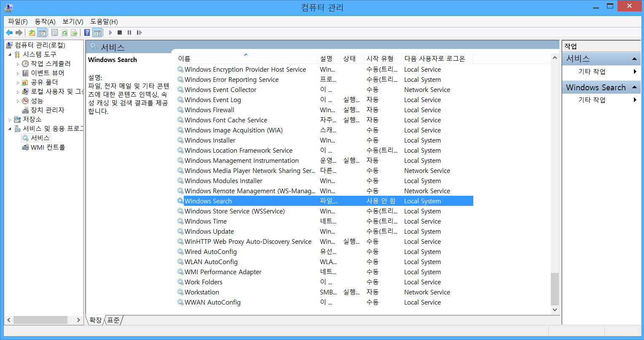The image size is (644, 340).
Task: Click the restart service toolbar icon
Action: (x=139, y=32)
